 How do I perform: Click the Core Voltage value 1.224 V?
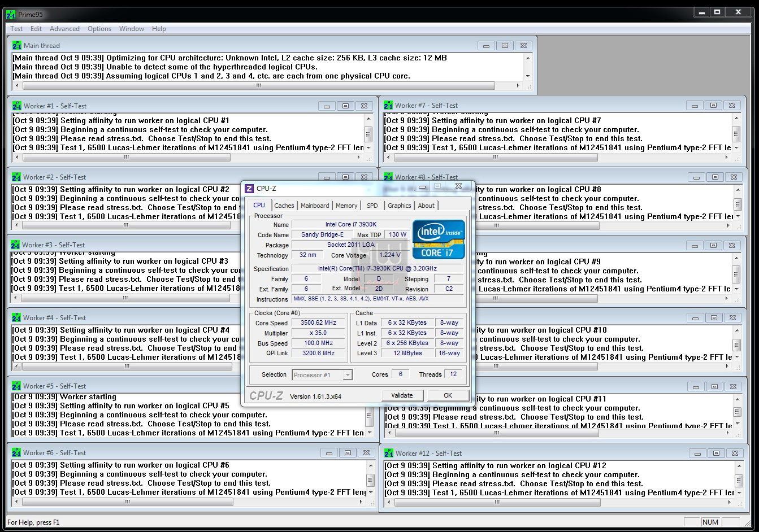(389, 255)
